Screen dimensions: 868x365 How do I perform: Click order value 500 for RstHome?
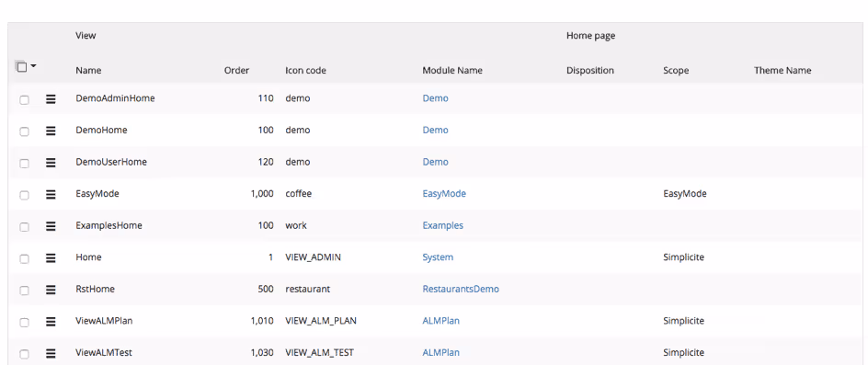tap(266, 289)
